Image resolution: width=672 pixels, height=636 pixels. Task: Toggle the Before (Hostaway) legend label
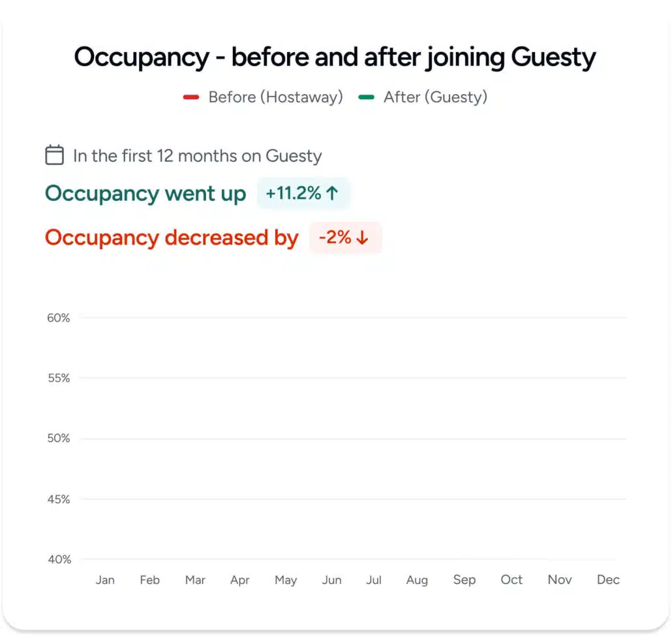pos(275,97)
